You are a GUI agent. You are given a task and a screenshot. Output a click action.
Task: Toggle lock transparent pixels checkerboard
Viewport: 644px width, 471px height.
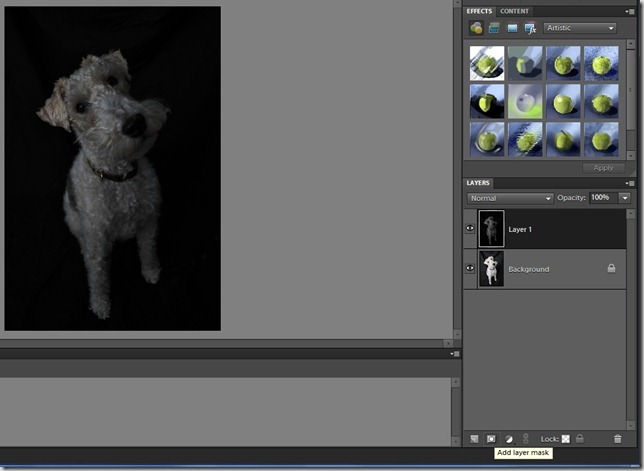point(566,439)
